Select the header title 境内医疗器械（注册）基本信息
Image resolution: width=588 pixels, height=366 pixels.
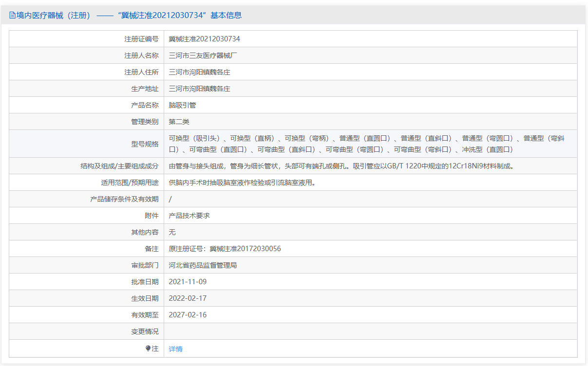[129, 15]
